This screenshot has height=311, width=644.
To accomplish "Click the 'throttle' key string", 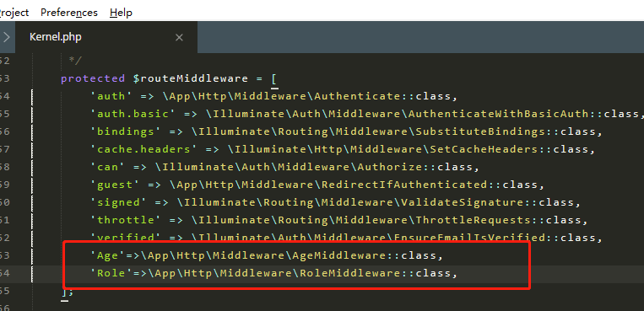I will [126, 220].
